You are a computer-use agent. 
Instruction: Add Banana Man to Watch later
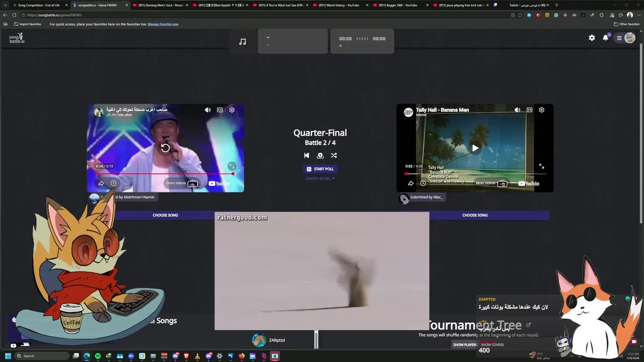pyautogui.click(x=423, y=184)
